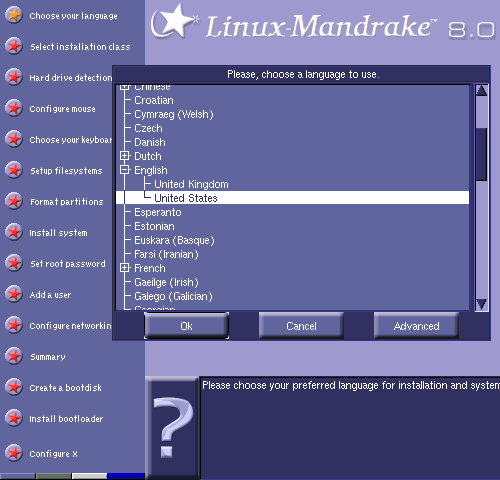
Task: Go to the Select installation class step
Action: tap(80, 47)
